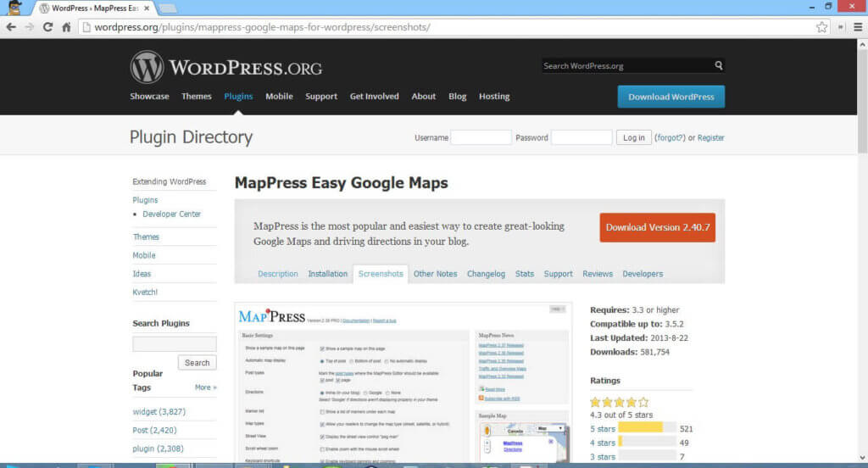Open Support in top navigation
The width and height of the screenshot is (868, 468).
tap(321, 97)
